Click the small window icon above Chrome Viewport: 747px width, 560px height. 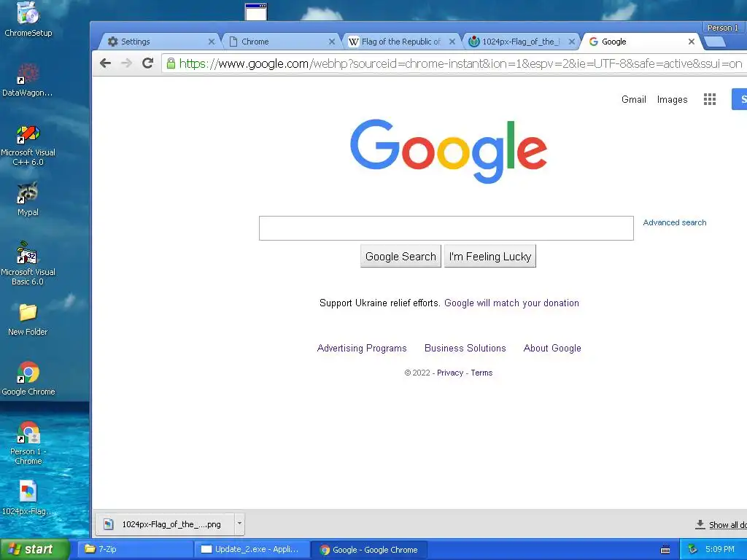tap(256, 12)
